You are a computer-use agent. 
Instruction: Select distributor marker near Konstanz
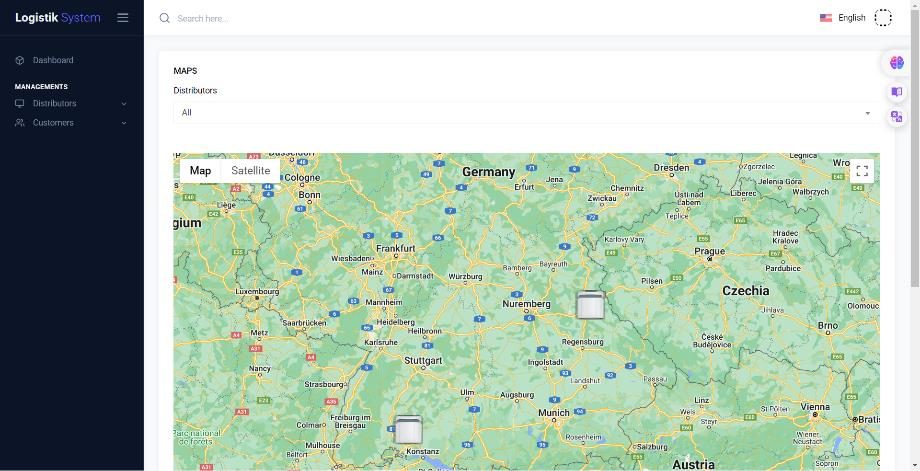408,429
